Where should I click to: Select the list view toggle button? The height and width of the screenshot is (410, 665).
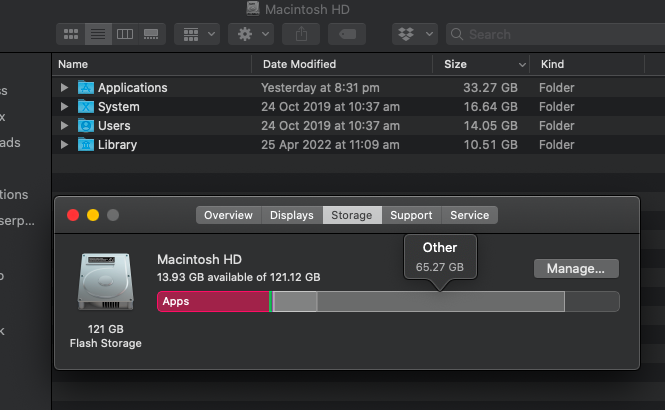click(x=98, y=34)
